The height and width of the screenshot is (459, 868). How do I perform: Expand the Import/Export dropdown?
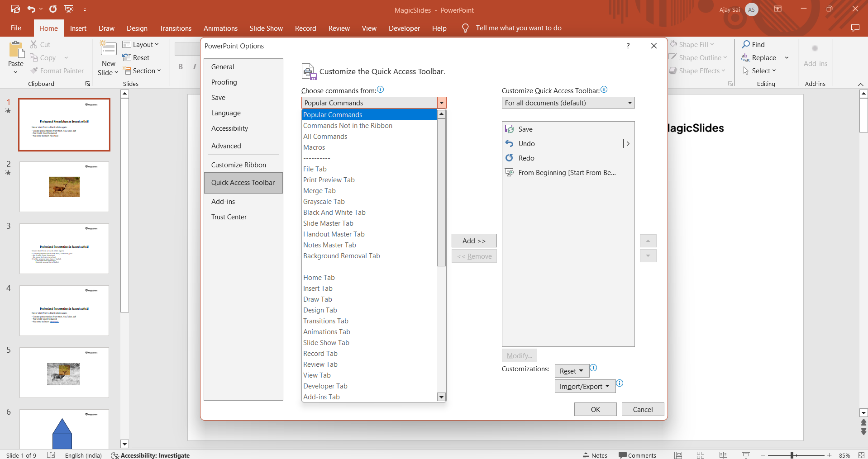coord(585,387)
